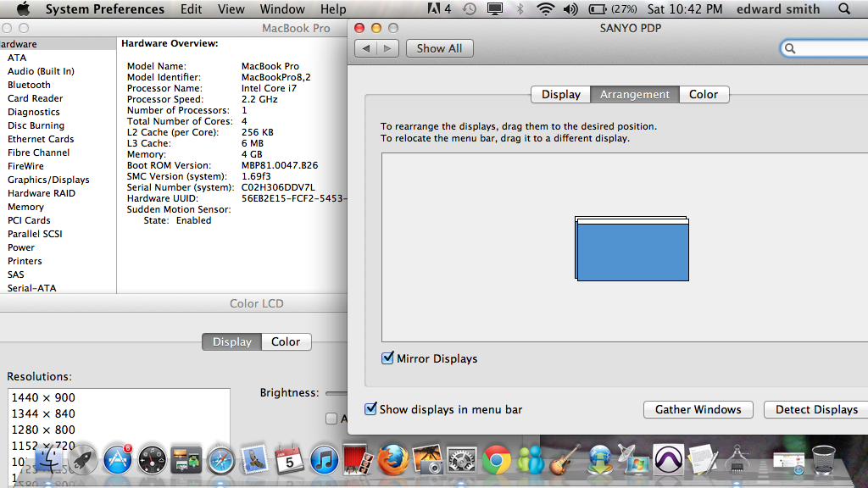Click the preferences search field
The height and width of the screenshot is (488, 868).
point(825,48)
